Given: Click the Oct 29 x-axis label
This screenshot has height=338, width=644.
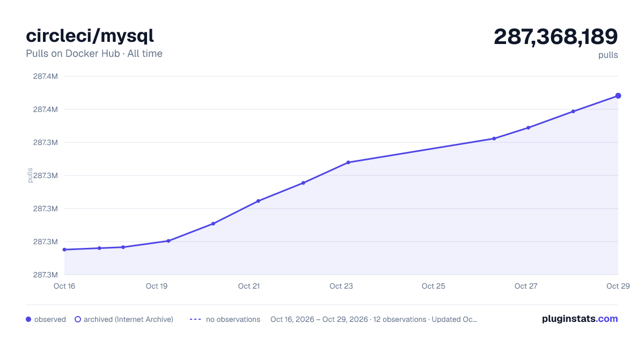Looking at the screenshot, I should click(617, 286).
